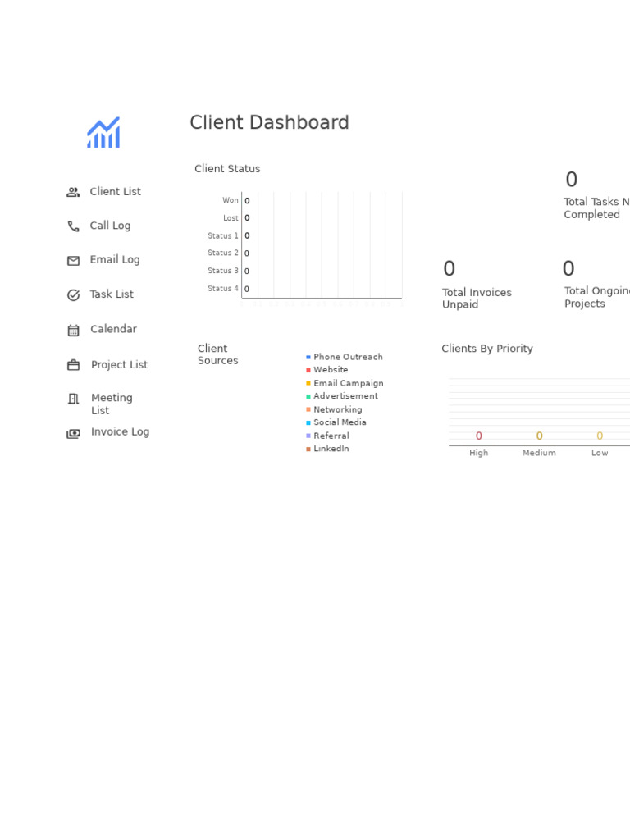Open the Project List link
630x840 pixels.
tap(119, 365)
